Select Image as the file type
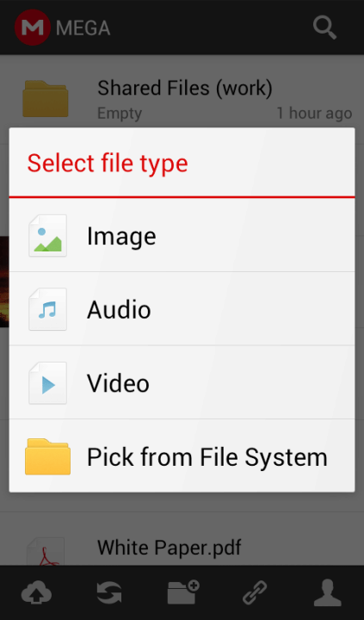The width and height of the screenshot is (364, 620). coord(182,235)
